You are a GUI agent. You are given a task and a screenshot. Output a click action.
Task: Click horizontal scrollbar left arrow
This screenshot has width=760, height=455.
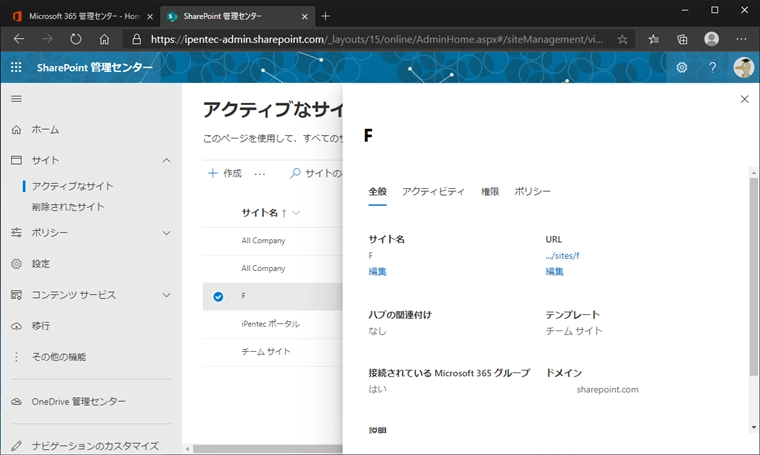point(188,449)
